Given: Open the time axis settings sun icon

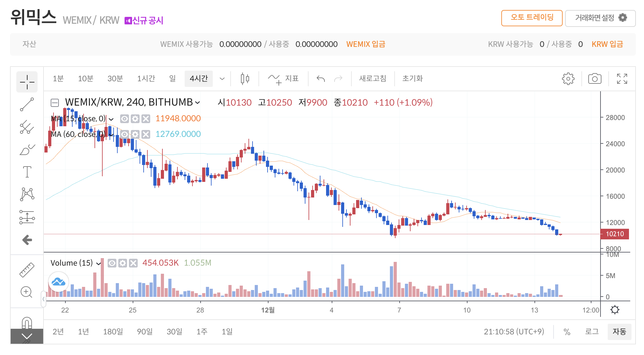Looking at the screenshot, I should pos(615,310).
